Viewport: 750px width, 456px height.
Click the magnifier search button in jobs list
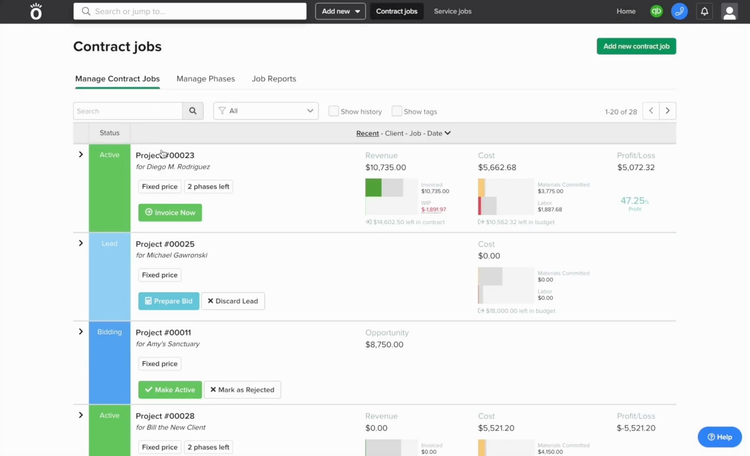pos(193,111)
